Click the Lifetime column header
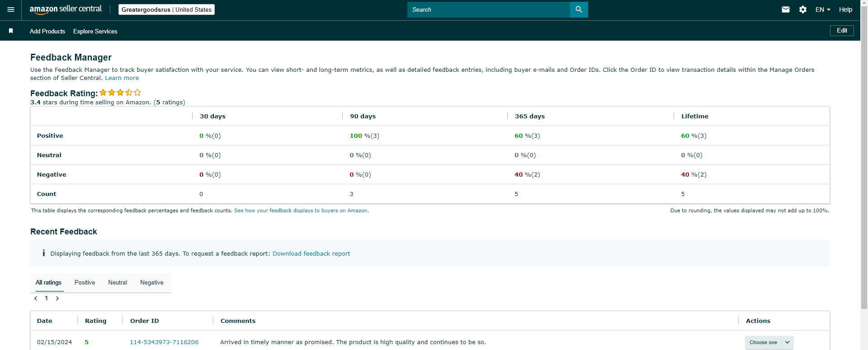This screenshot has width=868, height=350. [695, 116]
